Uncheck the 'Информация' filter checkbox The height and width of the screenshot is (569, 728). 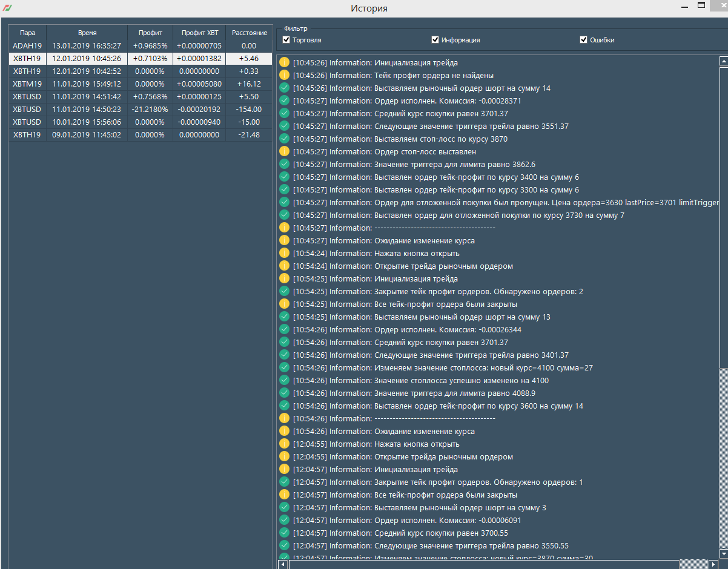[435, 40]
